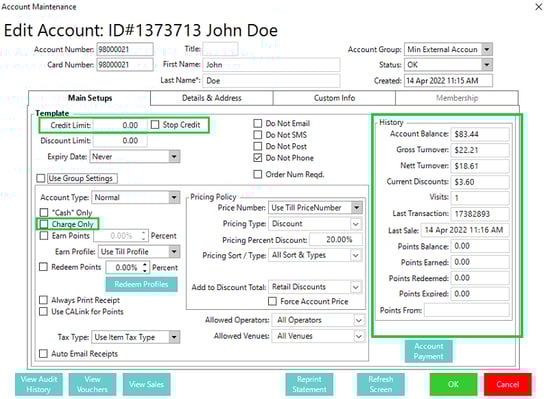Open View Vouchers

pyautogui.click(x=92, y=384)
